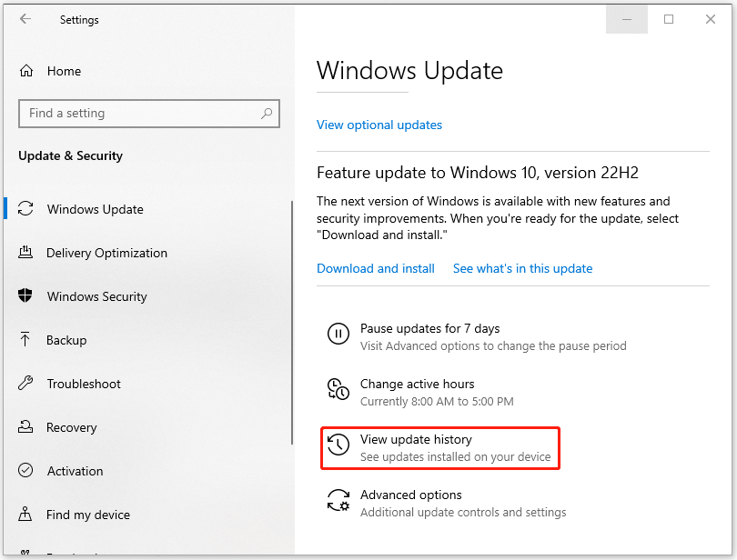737x560 pixels.
Task: Open the Backup section
Action: pos(66,340)
